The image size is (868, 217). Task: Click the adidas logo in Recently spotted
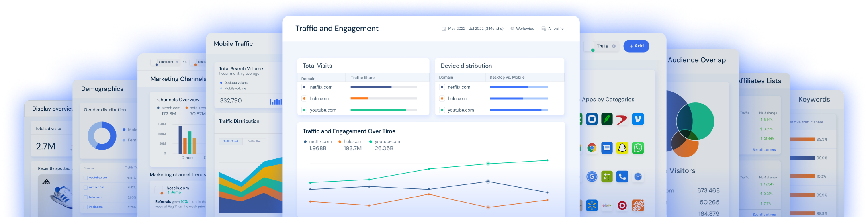tap(46, 182)
